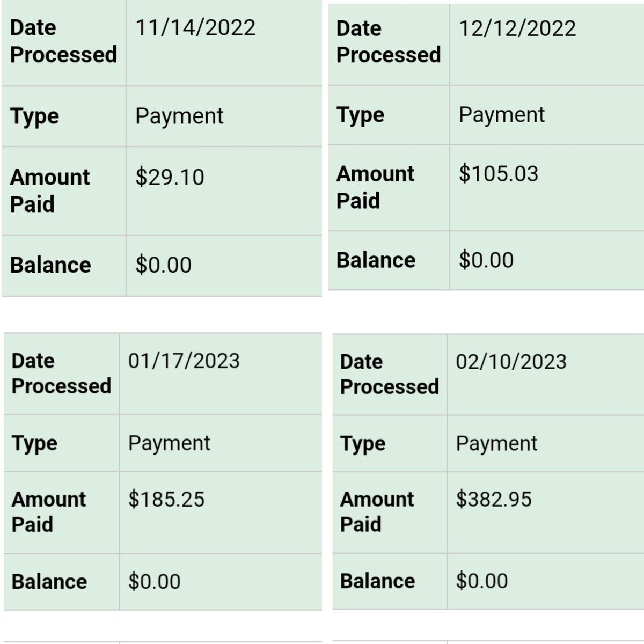Viewport: 644px width, 644px height.
Task: Click the $105.03 amount paid
Action: coord(498,174)
